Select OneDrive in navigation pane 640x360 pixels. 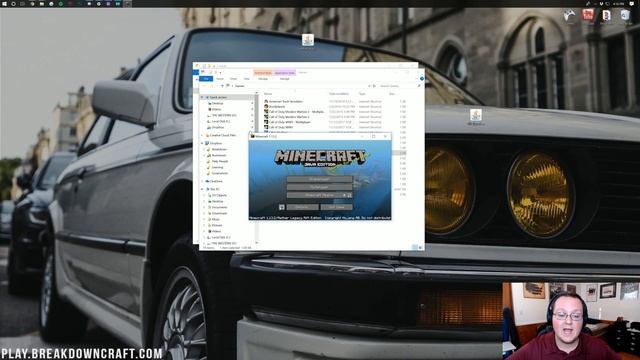pos(217,181)
